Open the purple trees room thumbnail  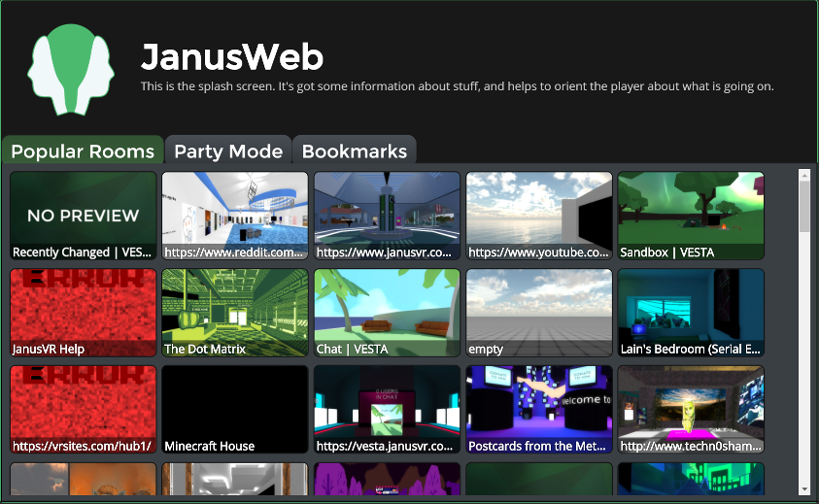click(387, 479)
